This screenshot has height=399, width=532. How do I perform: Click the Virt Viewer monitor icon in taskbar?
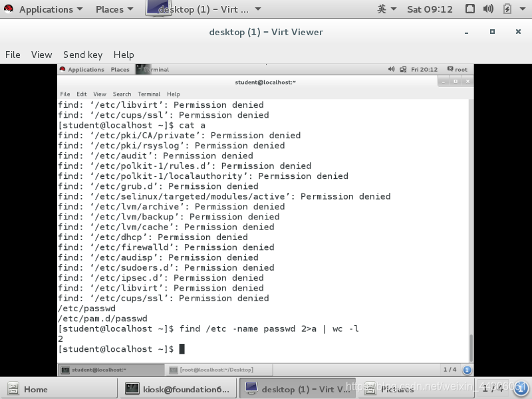(251, 388)
